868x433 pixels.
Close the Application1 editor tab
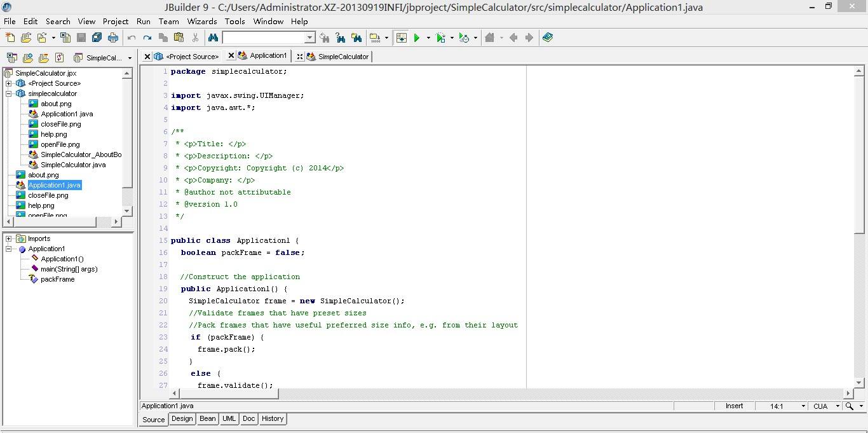[231, 56]
